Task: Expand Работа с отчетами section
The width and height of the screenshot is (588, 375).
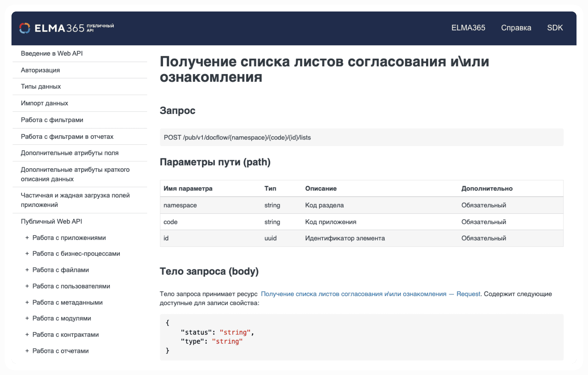Action: click(27, 351)
